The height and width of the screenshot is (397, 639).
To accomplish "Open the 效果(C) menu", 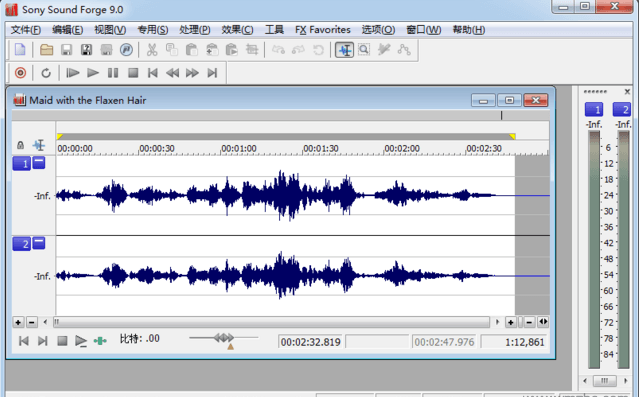I will coord(237,30).
